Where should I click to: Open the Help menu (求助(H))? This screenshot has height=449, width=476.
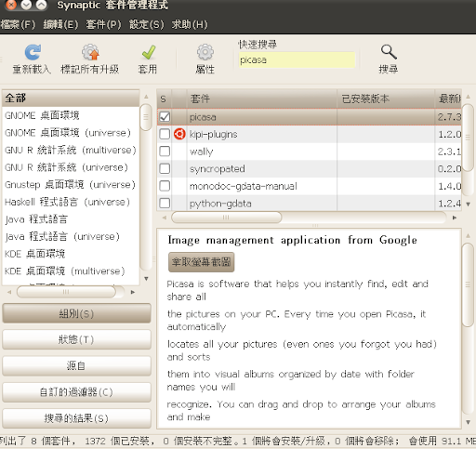point(190,24)
